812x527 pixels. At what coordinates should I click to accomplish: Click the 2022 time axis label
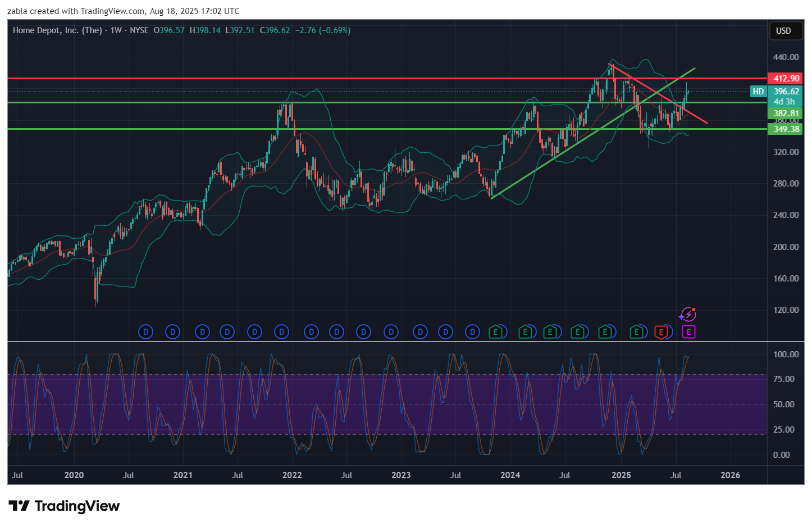click(292, 475)
